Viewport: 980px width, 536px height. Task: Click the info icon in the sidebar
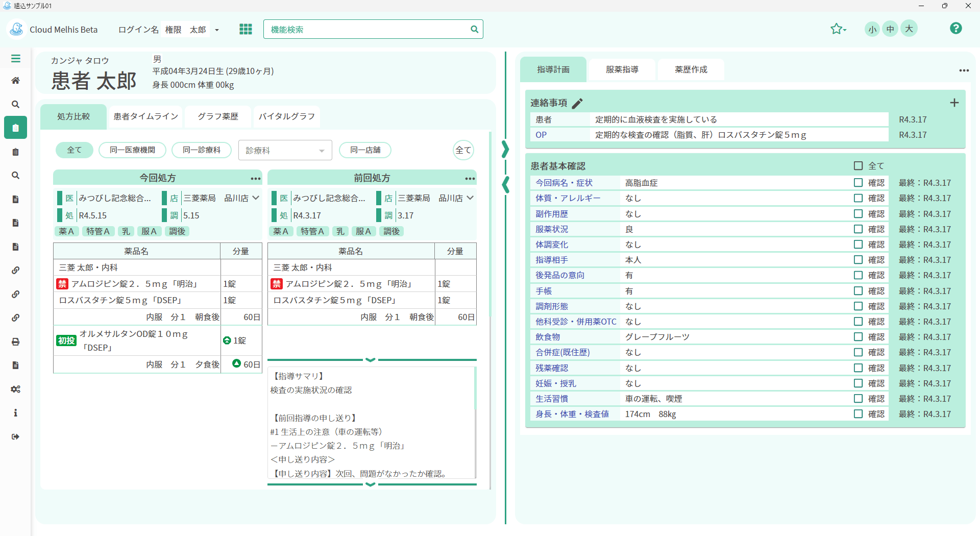15,412
